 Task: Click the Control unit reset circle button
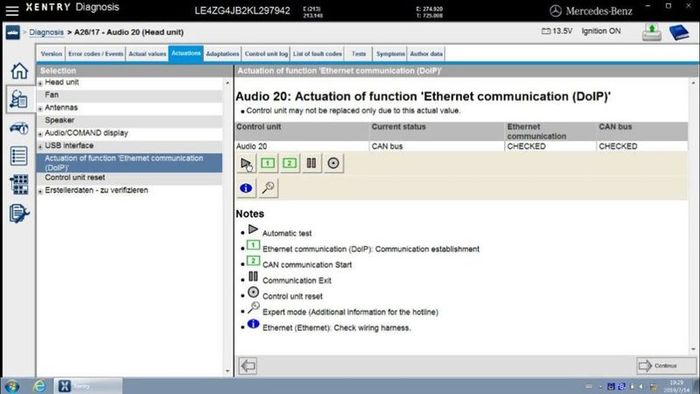(x=333, y=163)
